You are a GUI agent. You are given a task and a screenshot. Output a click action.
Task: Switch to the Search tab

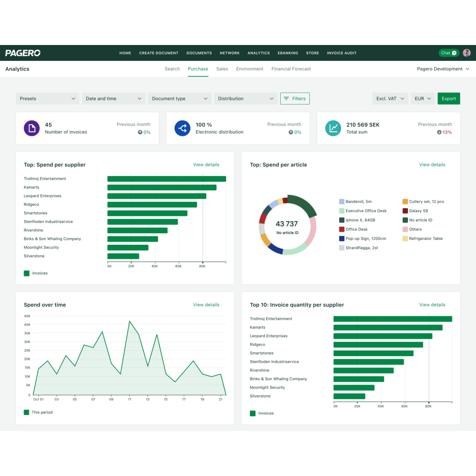(x=172, y=69)
